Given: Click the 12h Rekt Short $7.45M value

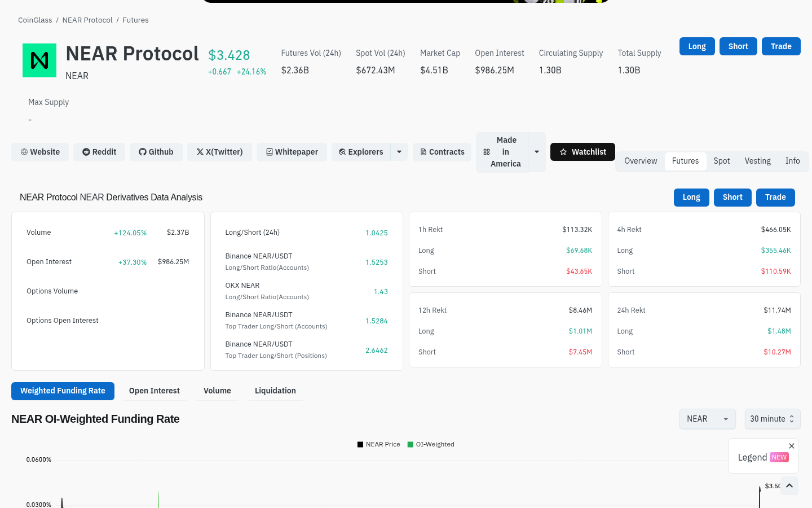Looking at the screenshot, I should (x=580, y=352).
